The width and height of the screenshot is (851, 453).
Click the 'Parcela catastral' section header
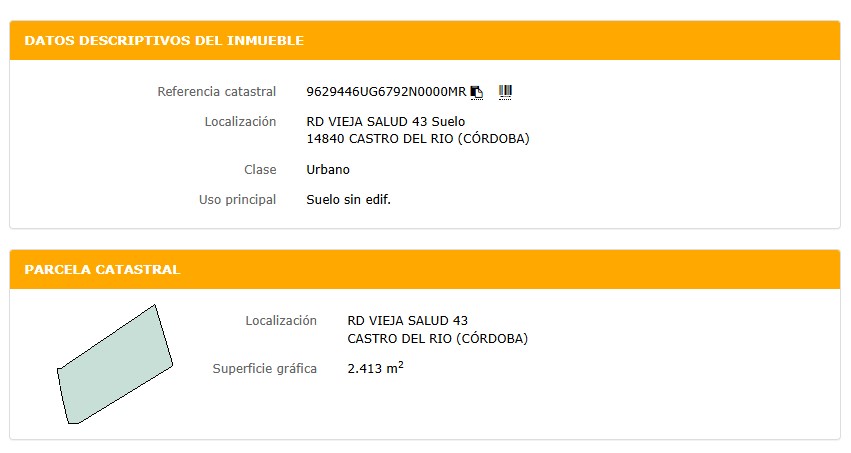102,270
